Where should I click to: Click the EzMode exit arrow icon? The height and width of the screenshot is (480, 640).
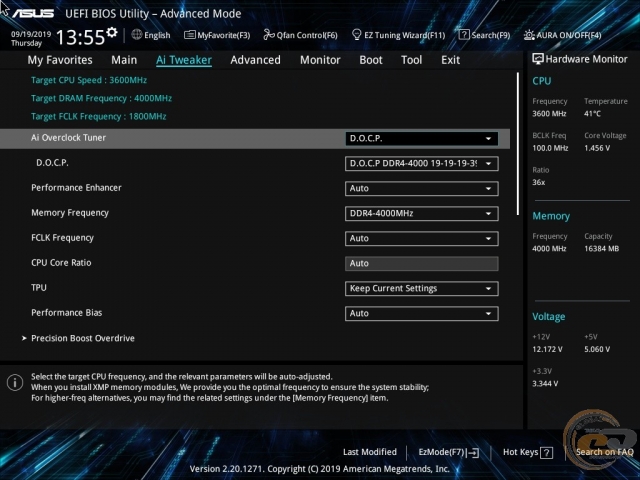click(473, 452)
